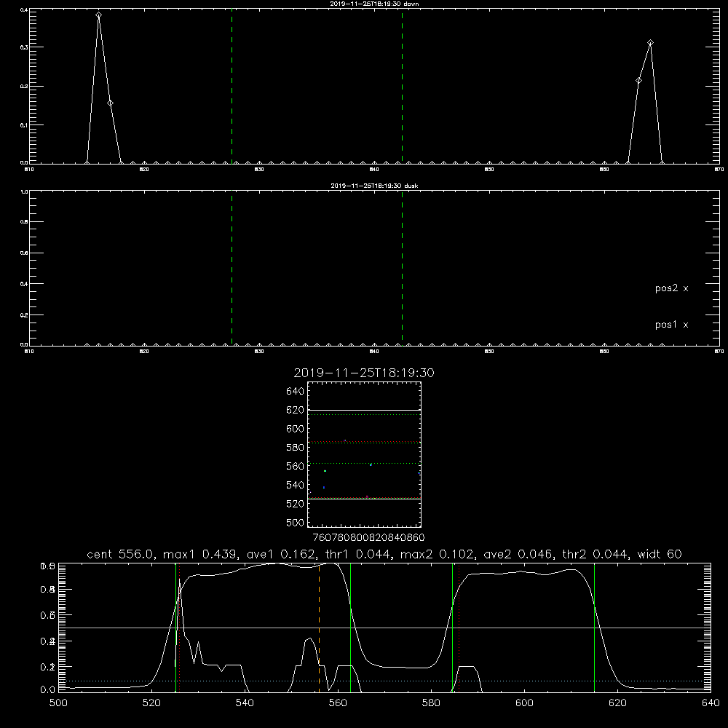Click the green dotted line near 615 in small panel
The width and height of the screenshot is (728, 728).
364,415
